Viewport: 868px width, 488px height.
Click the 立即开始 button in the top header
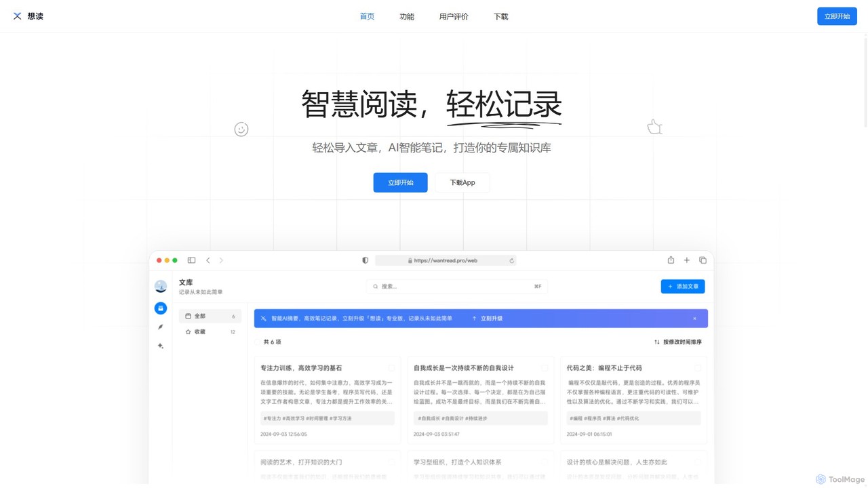point(837,16)
